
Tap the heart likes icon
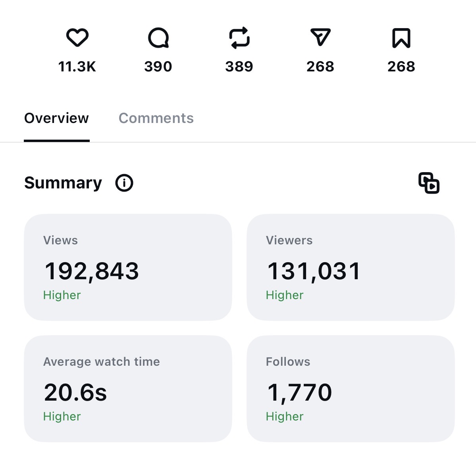click(77, 38)
